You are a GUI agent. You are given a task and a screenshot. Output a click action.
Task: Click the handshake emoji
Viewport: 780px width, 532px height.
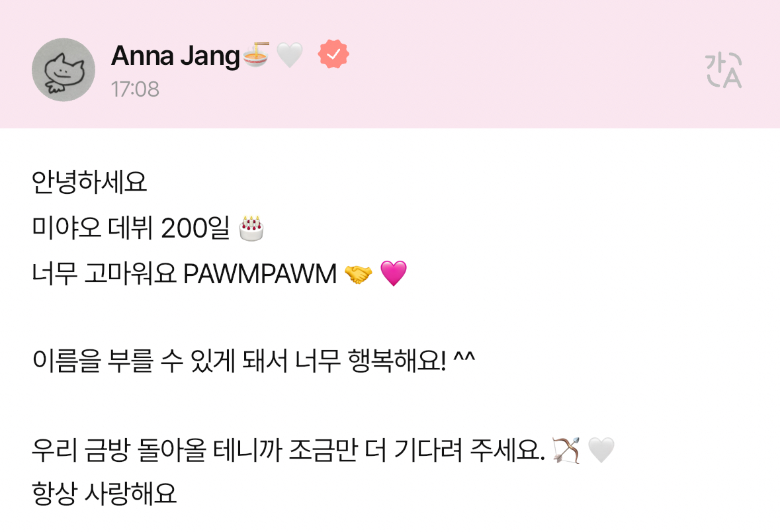[x=358, y=274]
